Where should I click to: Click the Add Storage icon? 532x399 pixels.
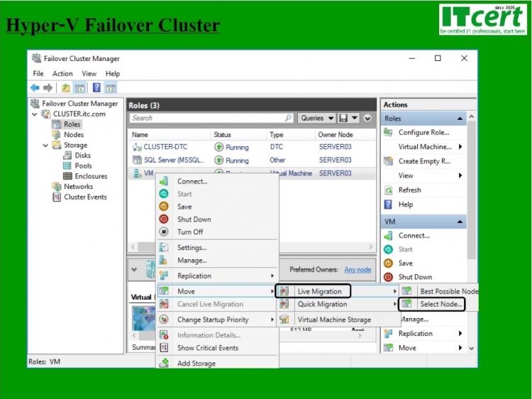point(164,363)
